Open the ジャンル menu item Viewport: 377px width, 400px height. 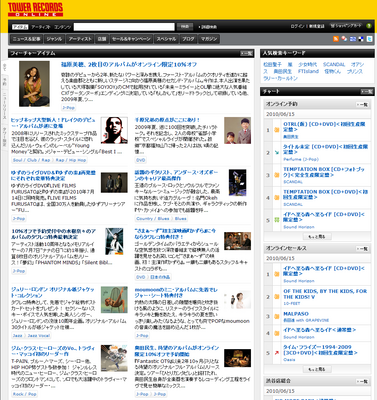[x=54, y=39]
